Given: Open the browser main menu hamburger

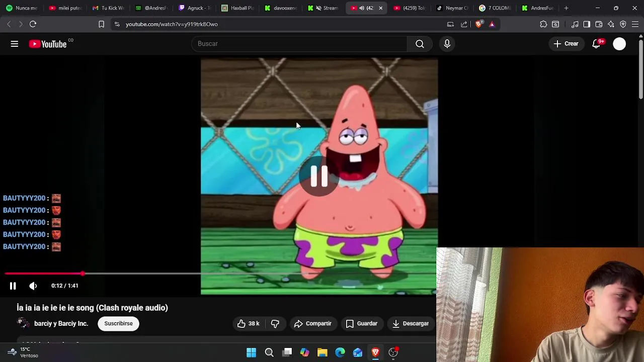Looking at the screenshot, I should tap(635, 24).
